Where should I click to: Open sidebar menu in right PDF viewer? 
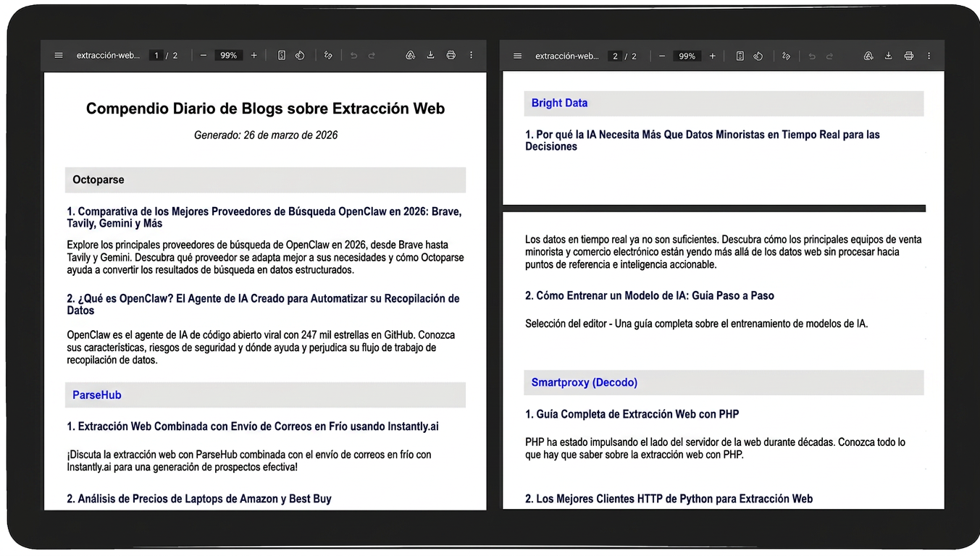pyautogui.click(x=517, y=56)
